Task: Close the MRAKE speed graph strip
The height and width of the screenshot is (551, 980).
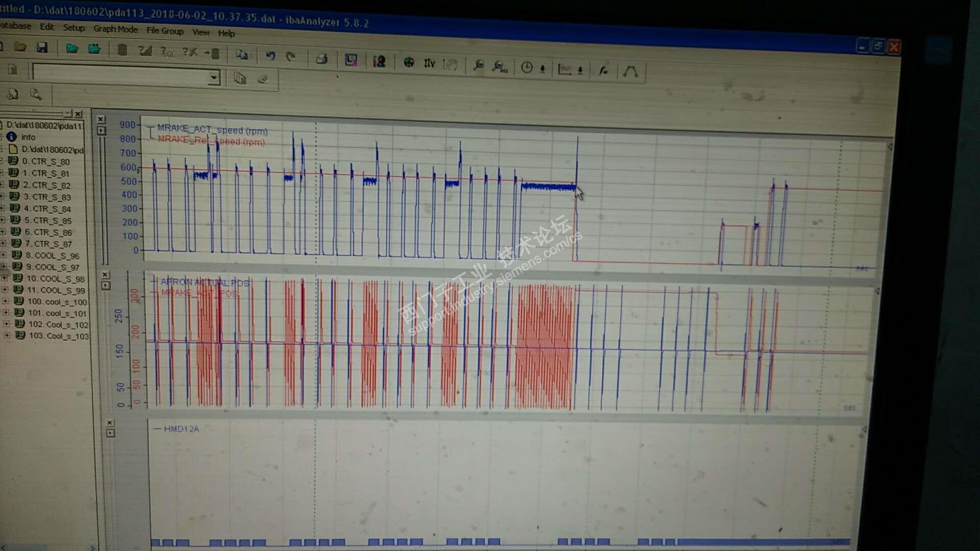Action: click(101, 119)
